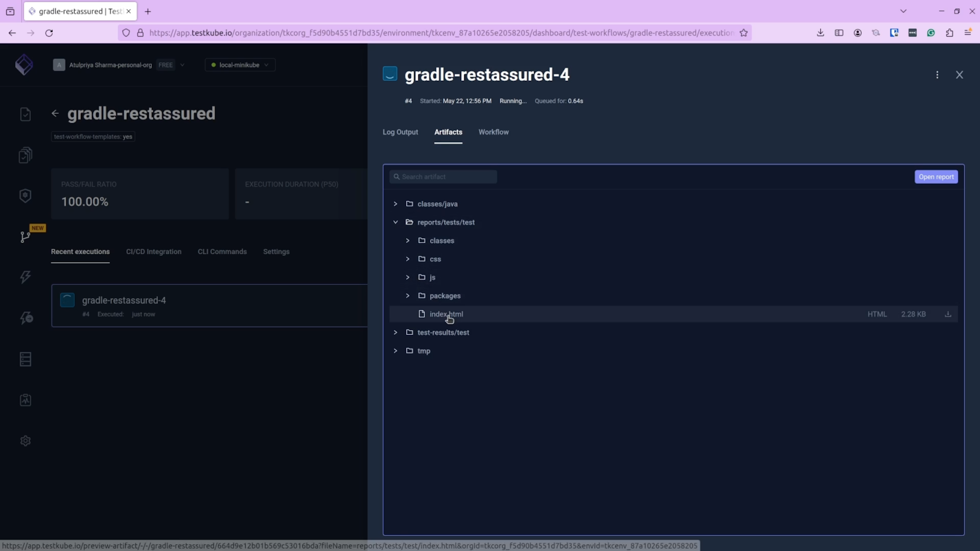Select the Artifacts tab

pyautogui.click(x=448, y=132)
